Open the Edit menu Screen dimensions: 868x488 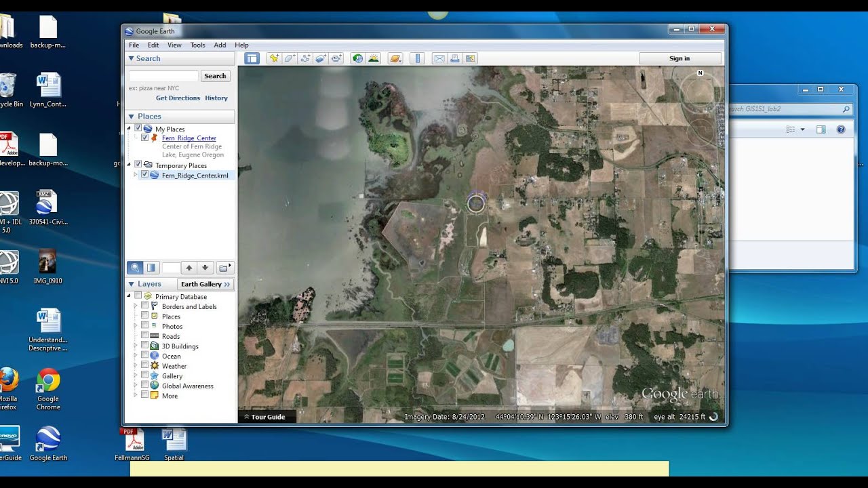pyautogui.click(x=153, y=45)
